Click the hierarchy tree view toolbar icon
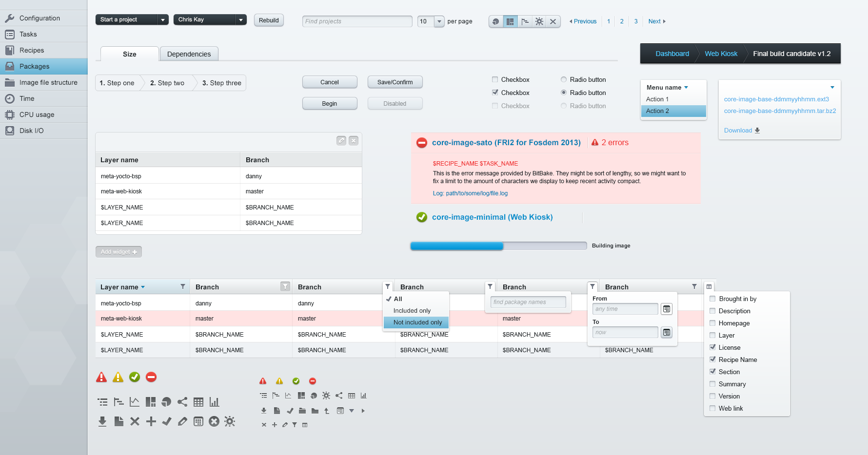 [525, 21]
